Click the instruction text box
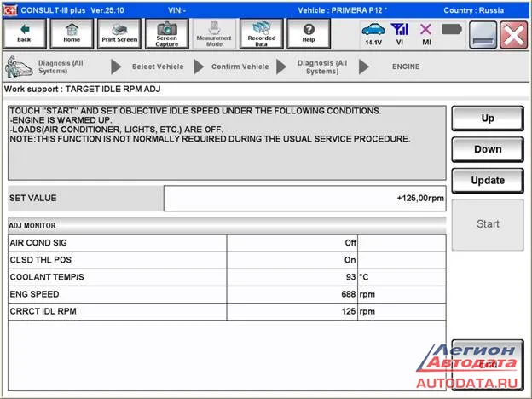The image size is (532, 399). [x=227, y=143]
